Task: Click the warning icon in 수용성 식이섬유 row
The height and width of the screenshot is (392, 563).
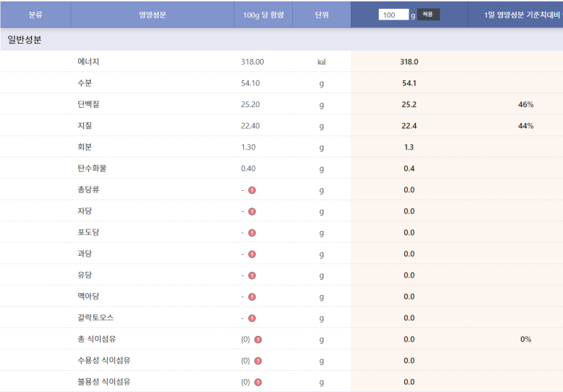Action: [x=258, y=361]
